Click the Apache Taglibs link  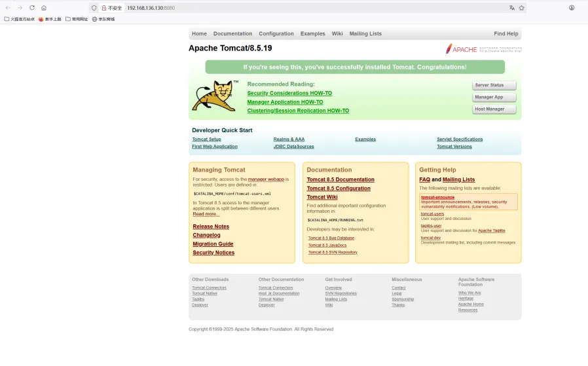pos(491,230)
